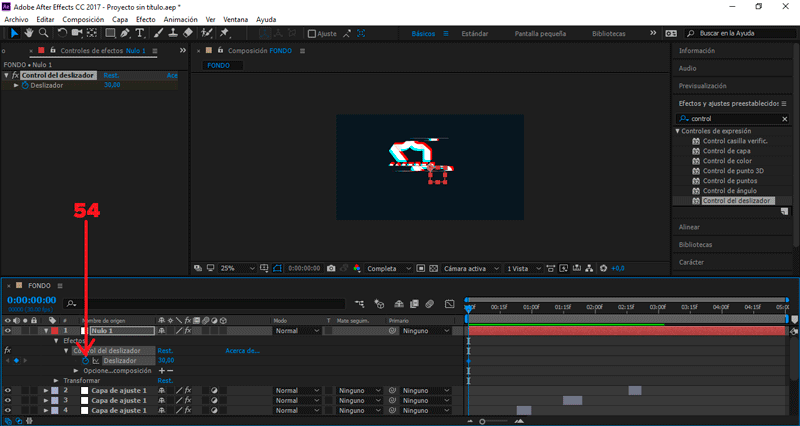Viewport: 800px width, 426px height.
Task: Click the Draft 3D icon in timeline
Action: pos(379,304)
